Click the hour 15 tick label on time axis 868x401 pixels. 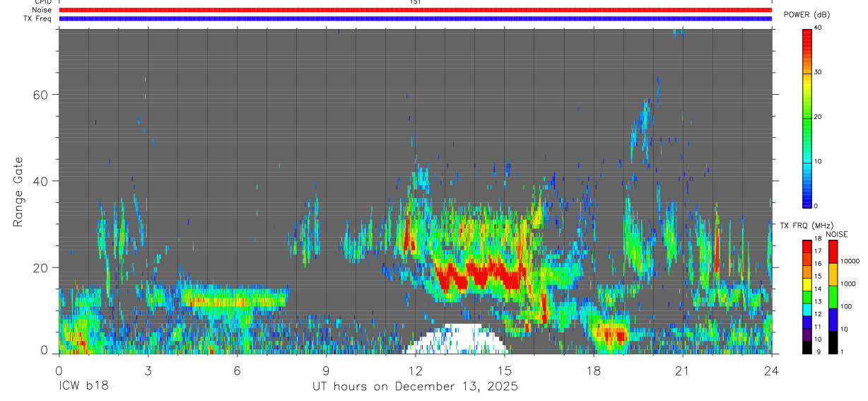[x=505, y=370]
